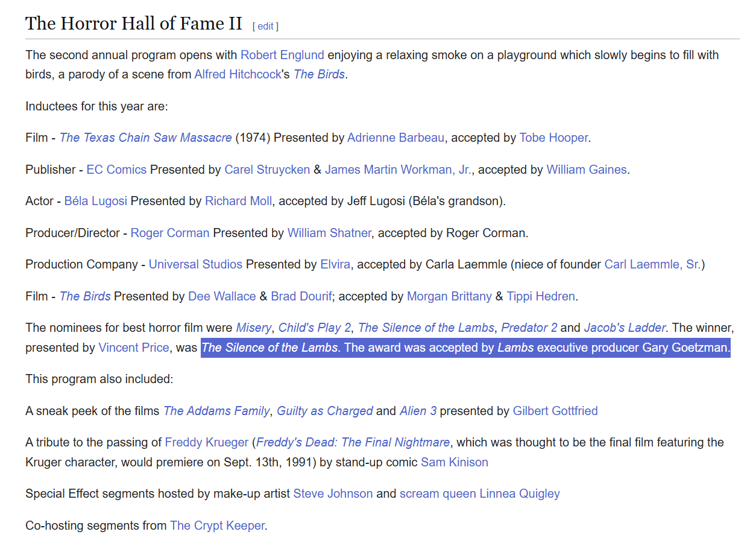The image size is (756, 546).
Task: Open the Carl Laemmle, Sr. link
Action: tap(653, 264)
